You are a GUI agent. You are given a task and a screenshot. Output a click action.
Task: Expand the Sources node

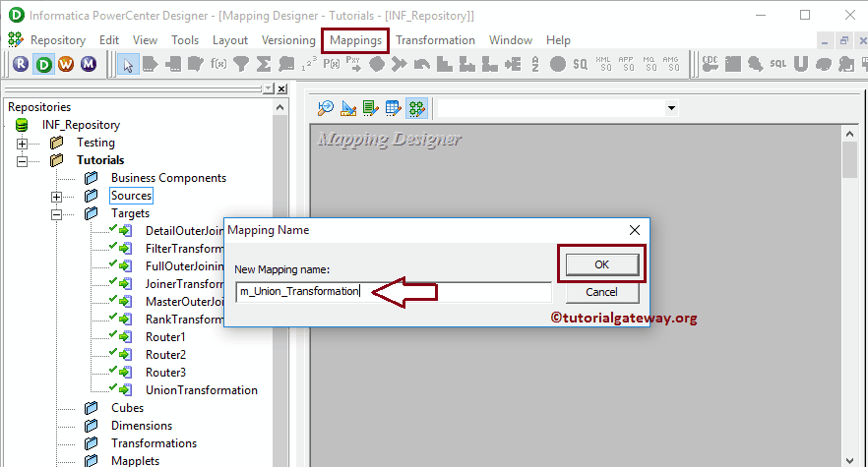point(56,197)
